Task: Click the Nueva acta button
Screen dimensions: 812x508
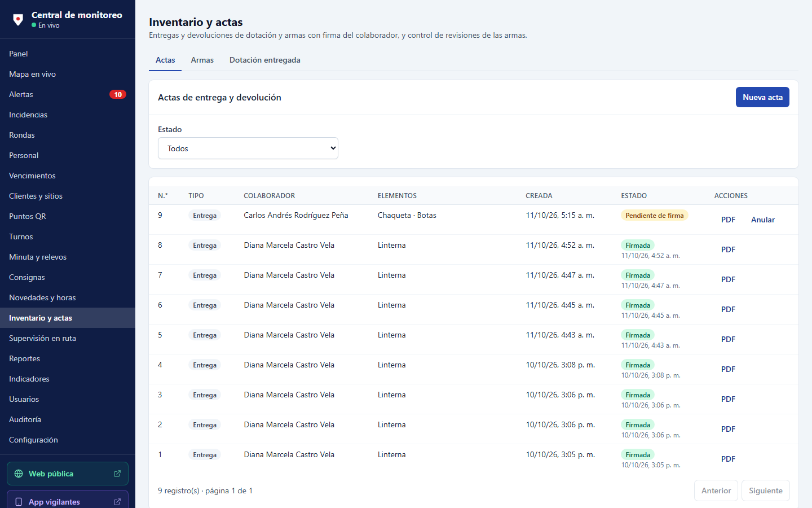Action: point(762,97)
